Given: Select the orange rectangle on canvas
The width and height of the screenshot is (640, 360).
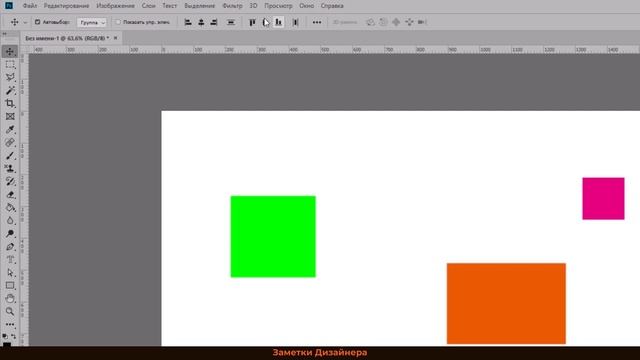Looking at the screenshot, I should (506, 304).
